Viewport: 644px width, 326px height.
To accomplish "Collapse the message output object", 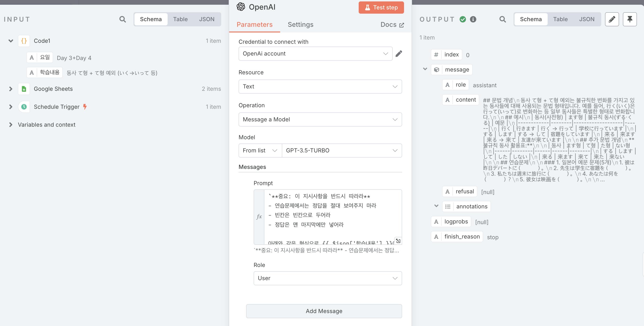I will click(x=425, y=69).
